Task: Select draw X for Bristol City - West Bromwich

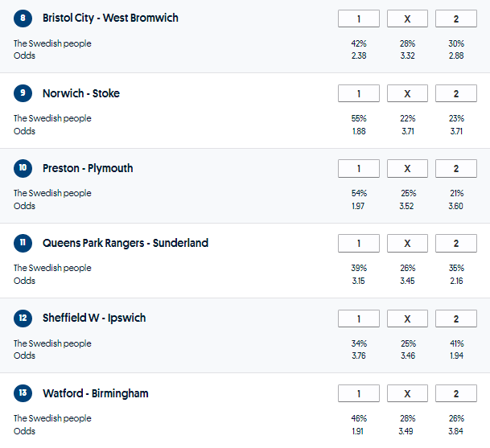Action: click(x=407, y=18)
